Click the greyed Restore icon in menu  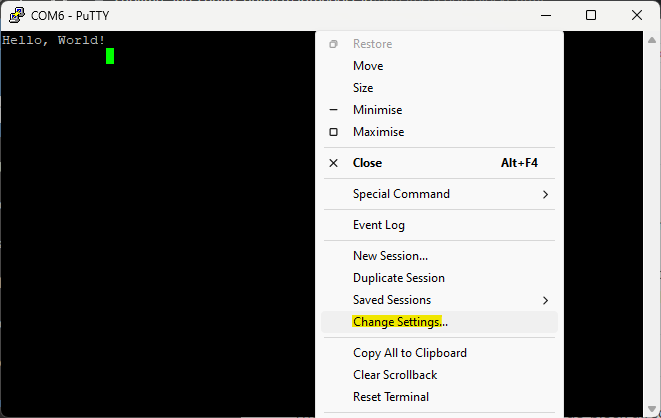tap(333, 44)
